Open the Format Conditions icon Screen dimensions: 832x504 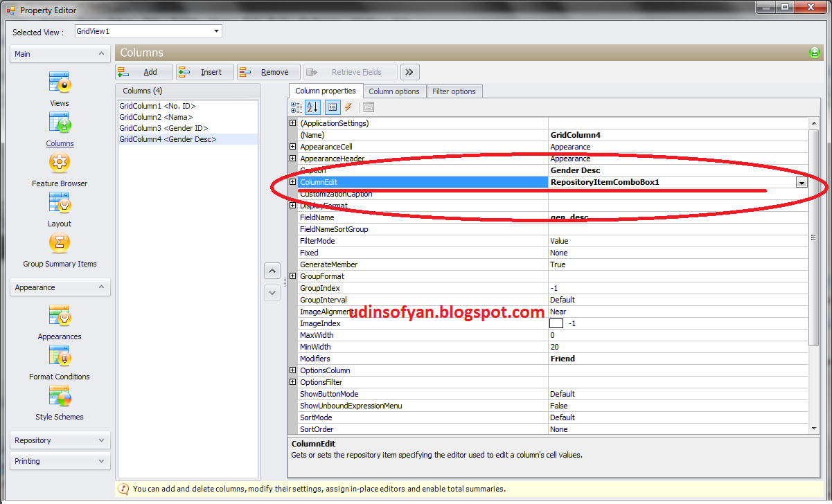[60, 356]
